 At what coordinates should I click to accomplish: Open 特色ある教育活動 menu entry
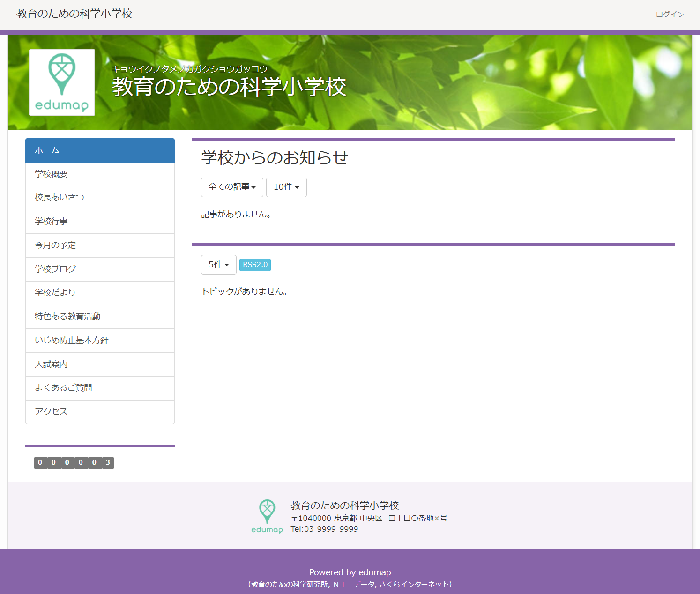coord(100,317)
